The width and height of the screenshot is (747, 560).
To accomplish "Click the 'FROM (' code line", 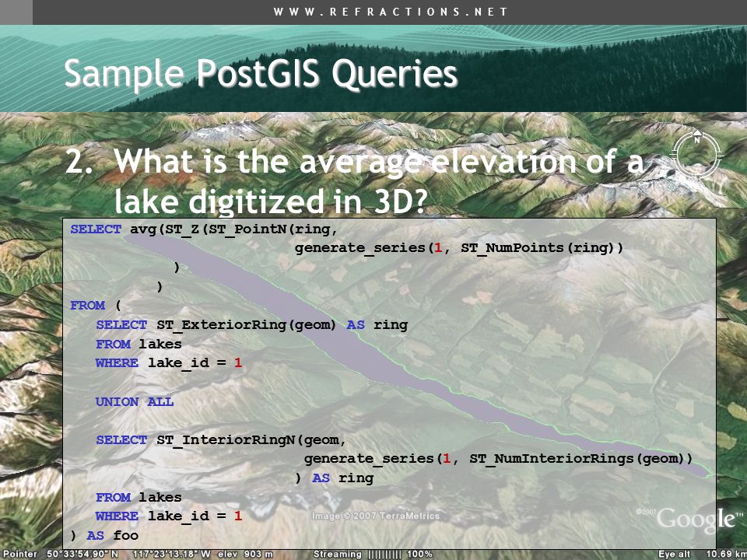I will (96, 305).
